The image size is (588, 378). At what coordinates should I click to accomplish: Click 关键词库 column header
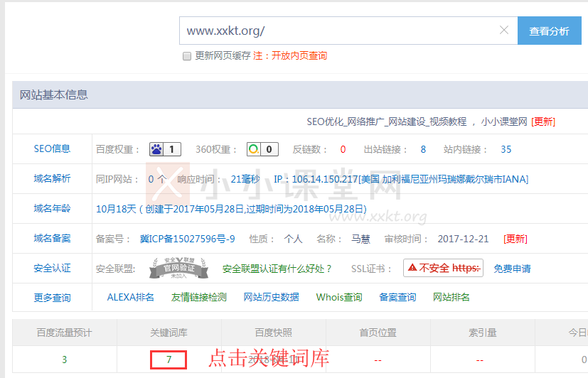(169, 333)
